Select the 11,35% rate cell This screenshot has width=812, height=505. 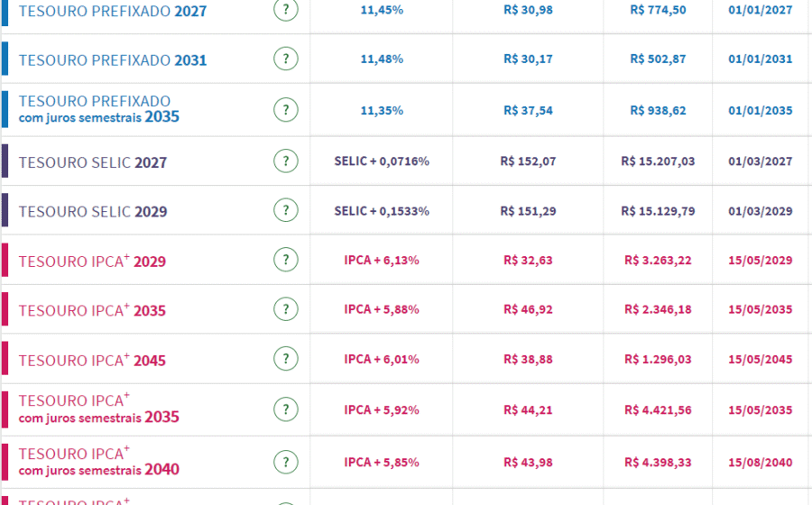(382, 110)
